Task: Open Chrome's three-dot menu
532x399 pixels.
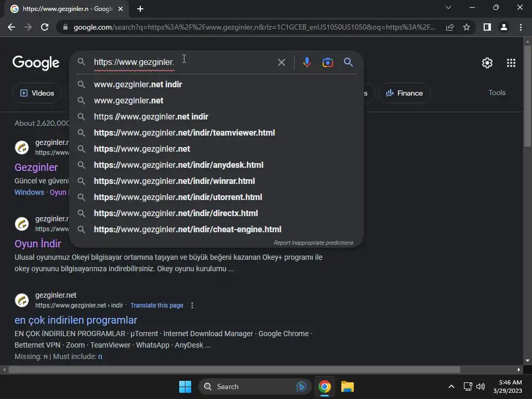Action: click(x=521, y=27)
